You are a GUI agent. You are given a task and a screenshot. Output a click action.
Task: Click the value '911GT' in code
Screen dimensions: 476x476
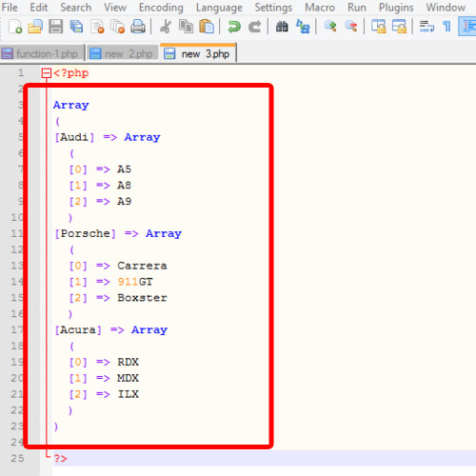[x=135, y=282]
